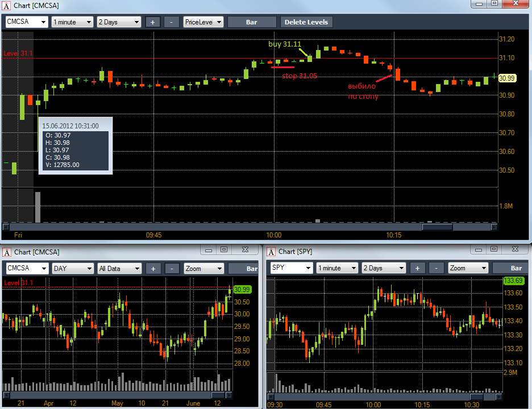Click the Bar button in the top CMCSA chart
Image resolution: width=532 pixels, height=409 pixels.
tap(251, 22)
